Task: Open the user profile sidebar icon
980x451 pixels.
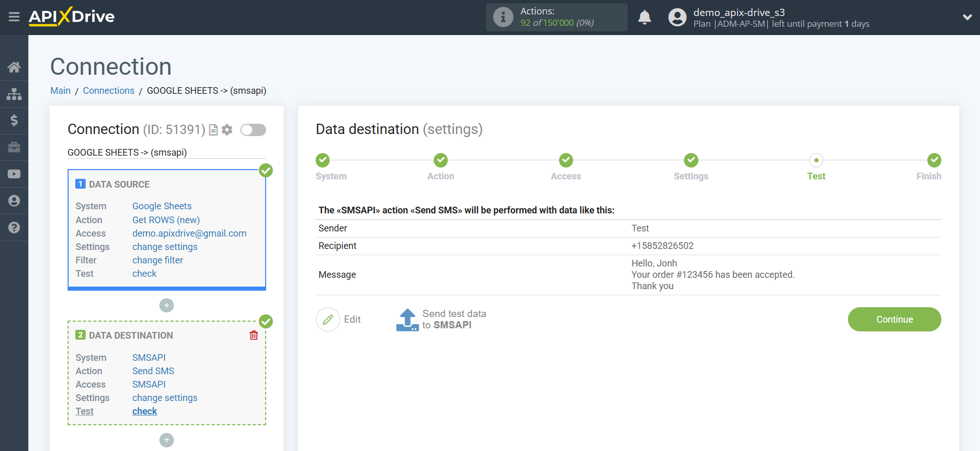Action: click(14, 201)
